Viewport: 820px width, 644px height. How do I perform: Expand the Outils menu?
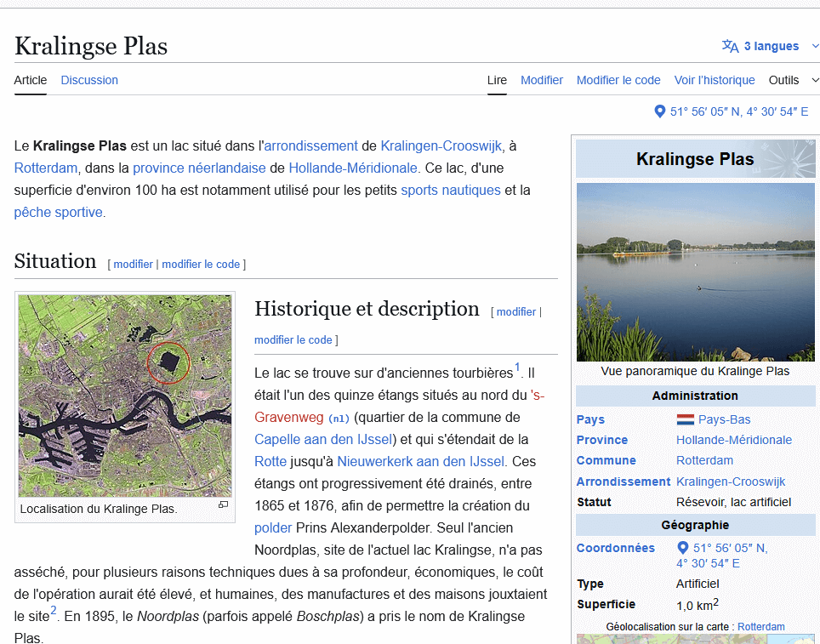pyautogui.click(x=793, y=80)
